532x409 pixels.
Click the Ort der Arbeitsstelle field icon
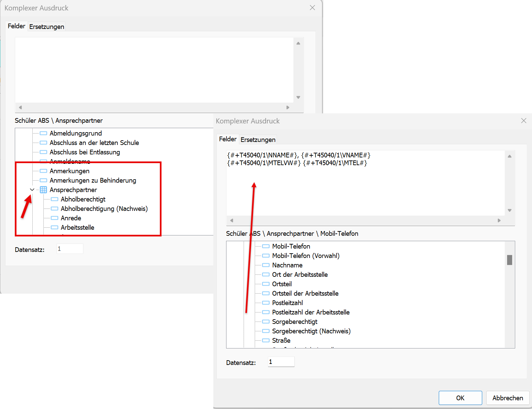(266, 274)
